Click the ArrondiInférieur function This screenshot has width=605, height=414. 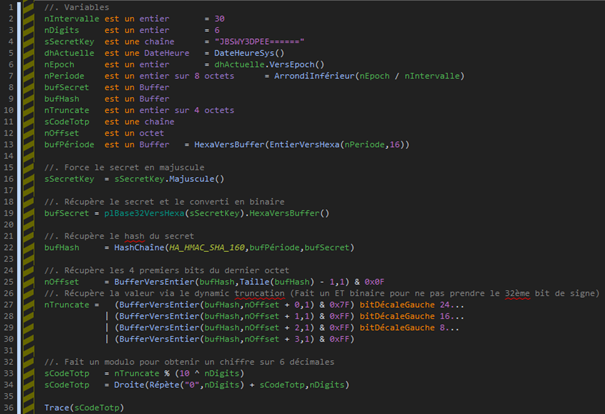pos(314,76)
